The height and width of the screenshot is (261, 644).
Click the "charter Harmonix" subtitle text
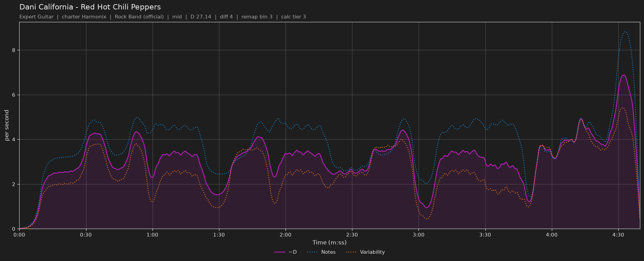tap(84, 17)
